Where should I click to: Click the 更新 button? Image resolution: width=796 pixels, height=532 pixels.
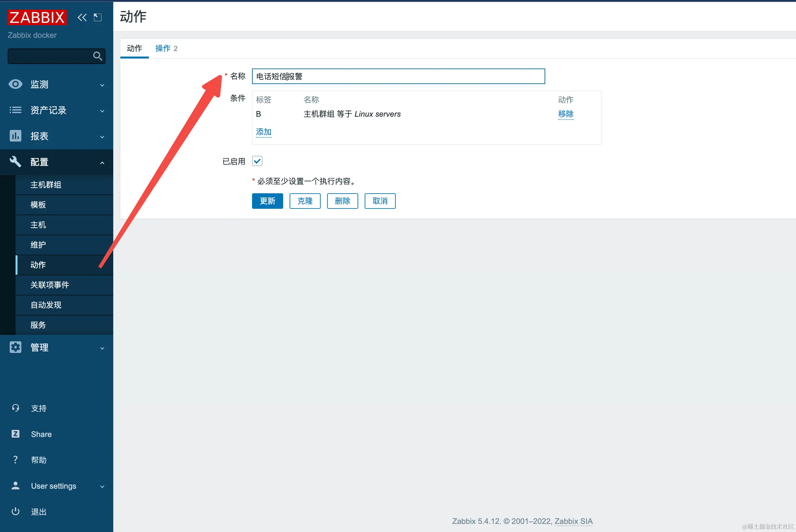(267, 201)
